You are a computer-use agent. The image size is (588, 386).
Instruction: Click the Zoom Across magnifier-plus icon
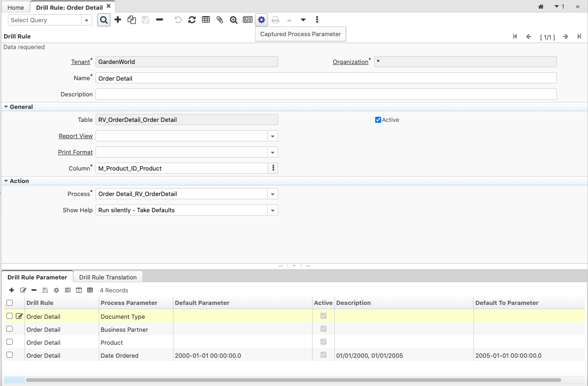click(234, 20)
